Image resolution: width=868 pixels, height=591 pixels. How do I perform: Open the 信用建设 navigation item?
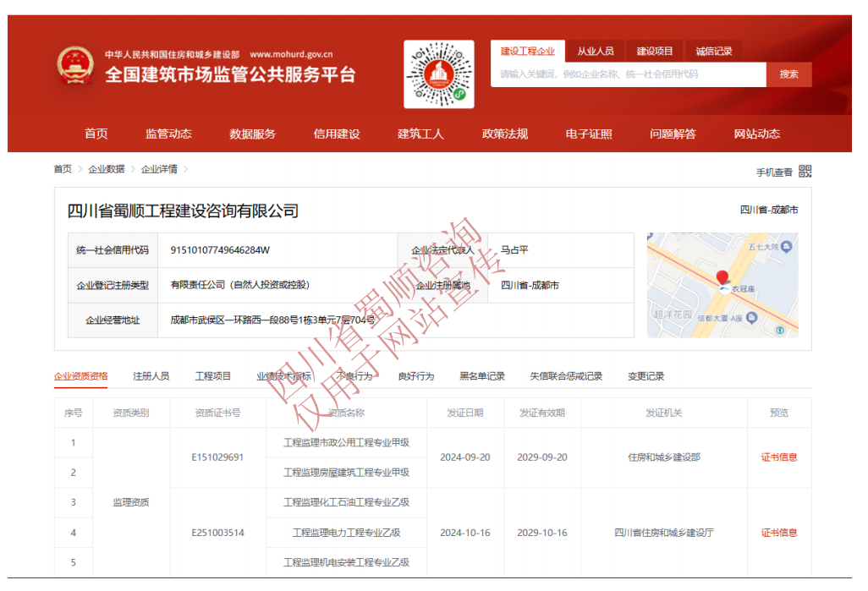[337, 134]
